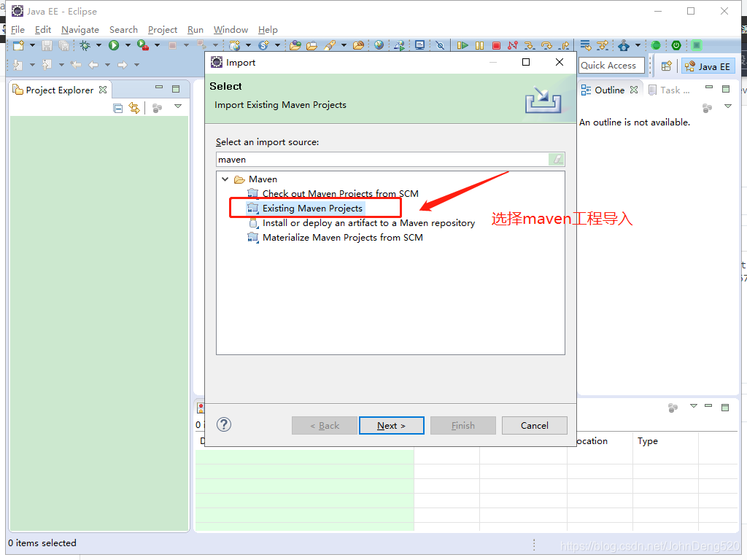Click the Step Return icon
This screenshot has width=747, height=560.
(565, 45)
